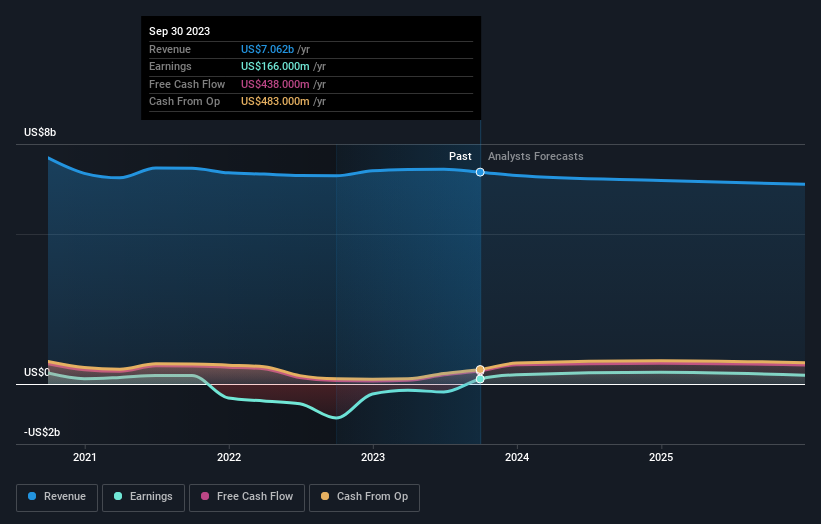Viewport: 821px width, 524px height.
Task: Click the Past label
Action: click(x=460, y=156)
